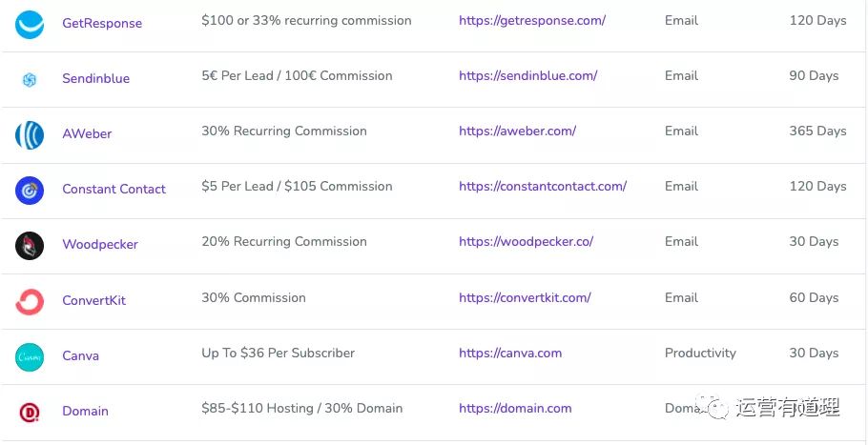Follow the https://constantcontact.com/ link
This screenshot has height=445, width=868.
tap(543, 187)
